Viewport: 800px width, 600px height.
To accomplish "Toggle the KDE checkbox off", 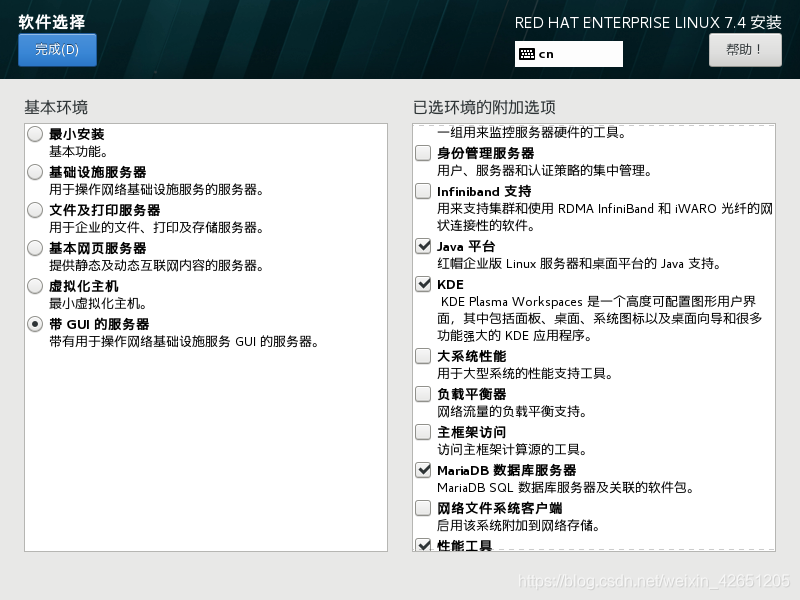I will point(423,284).
